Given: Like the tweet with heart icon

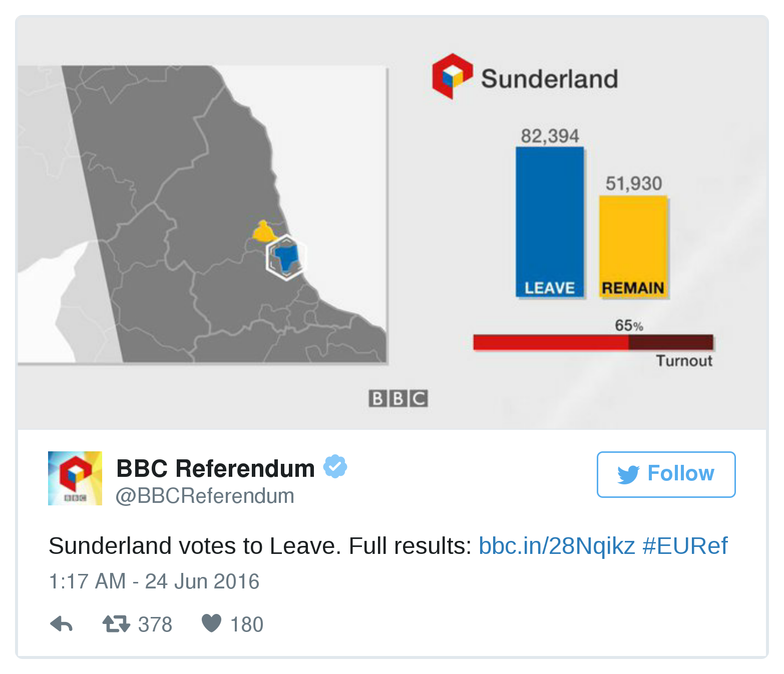Looking at the screenshot, I should tap(211, 623).
